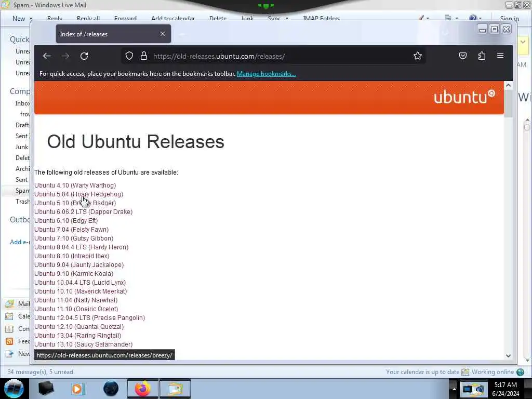
Task: Click the site security padlock icon
Action: click(144, 56)
